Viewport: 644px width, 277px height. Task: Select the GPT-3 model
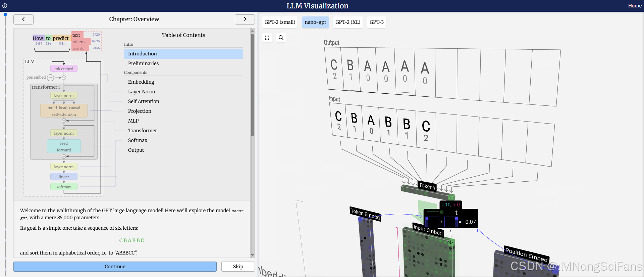click(376, 22)
